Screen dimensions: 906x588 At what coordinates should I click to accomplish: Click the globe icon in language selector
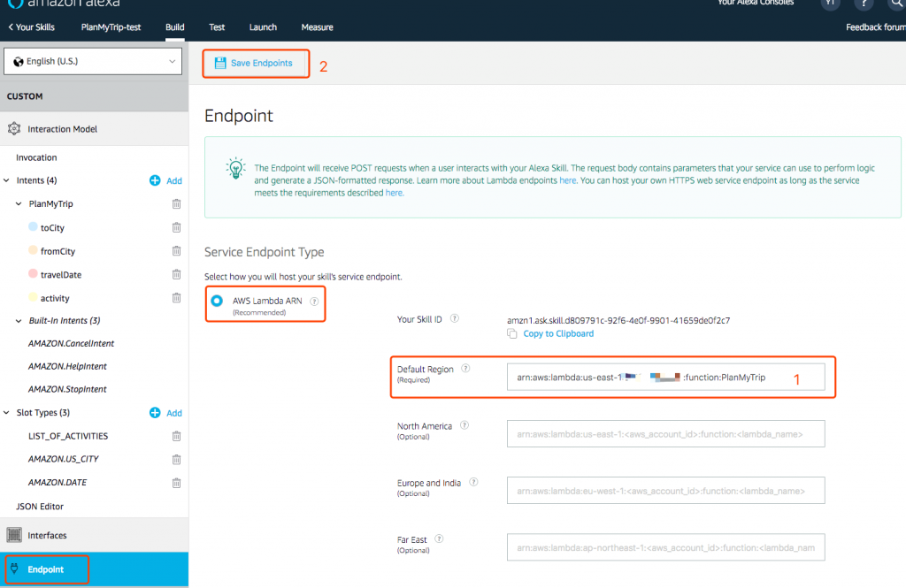19,61
